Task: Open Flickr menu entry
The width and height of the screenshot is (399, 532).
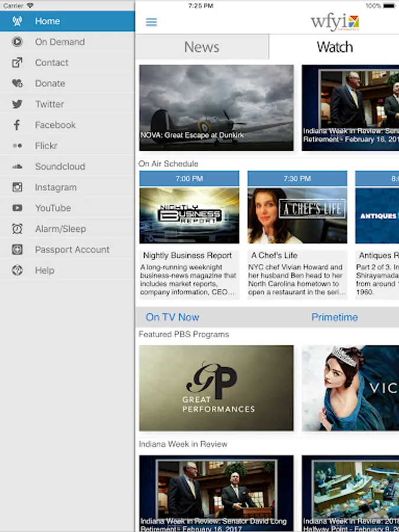Action: click(x=67, y=145)
